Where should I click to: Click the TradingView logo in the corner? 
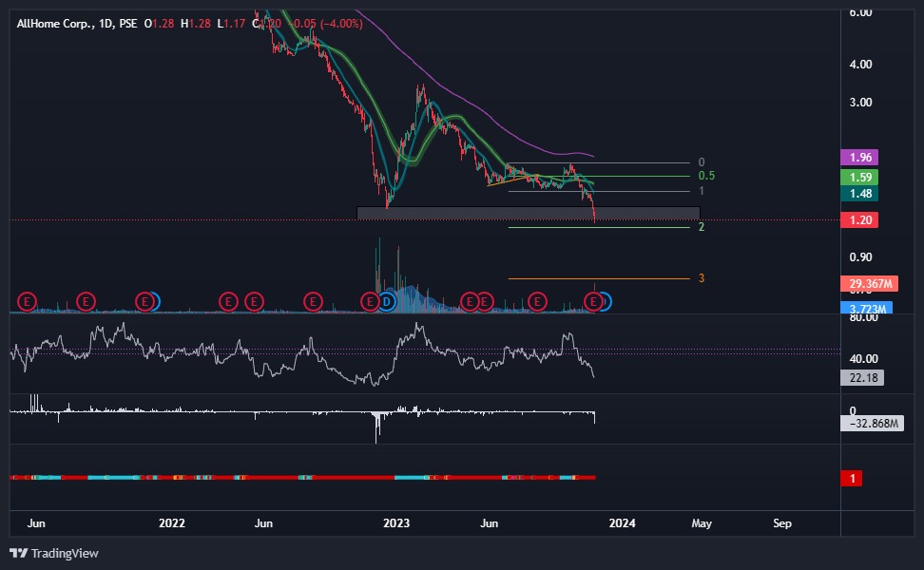pyautogui.click(x=52, y=552)
